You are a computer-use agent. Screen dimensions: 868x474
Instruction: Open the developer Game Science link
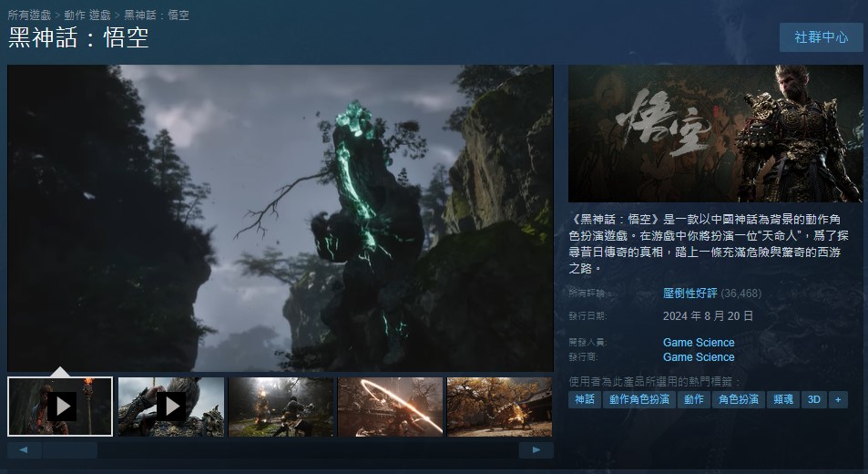coord(699,342)
